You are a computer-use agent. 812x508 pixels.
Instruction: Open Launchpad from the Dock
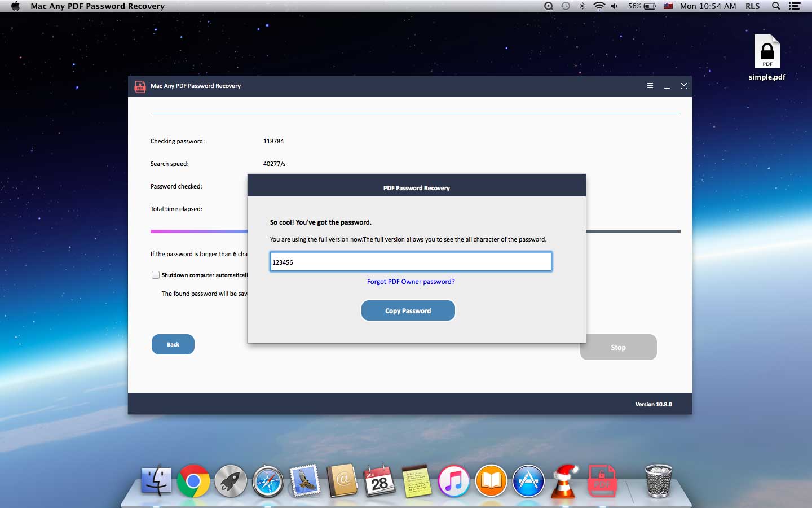click(x=231, y=481)
